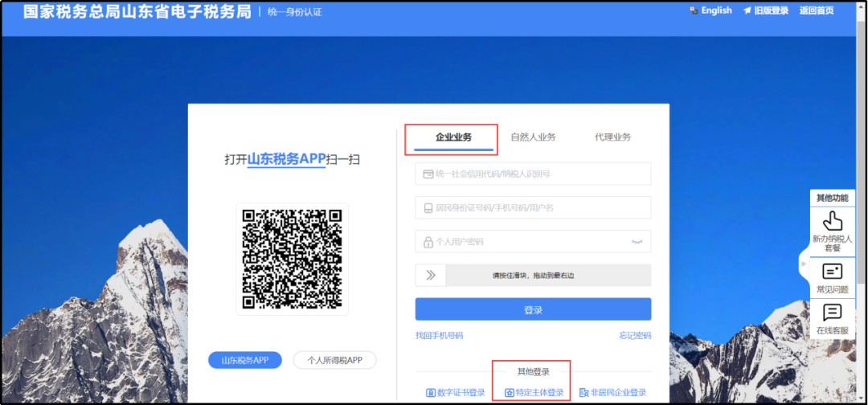The height and width of the screenshot is (405, 868).
Task: Click the 个人用户密码 password field
Action: 533,242
